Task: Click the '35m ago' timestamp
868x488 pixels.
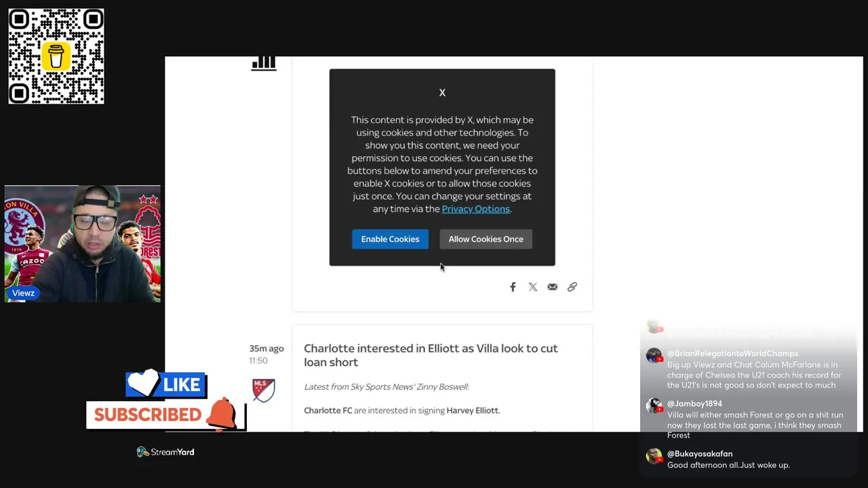Action: pos(266,348)
